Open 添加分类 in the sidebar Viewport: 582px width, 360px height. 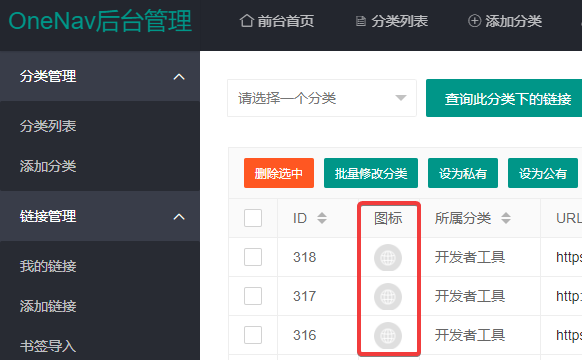click(48, 166)
